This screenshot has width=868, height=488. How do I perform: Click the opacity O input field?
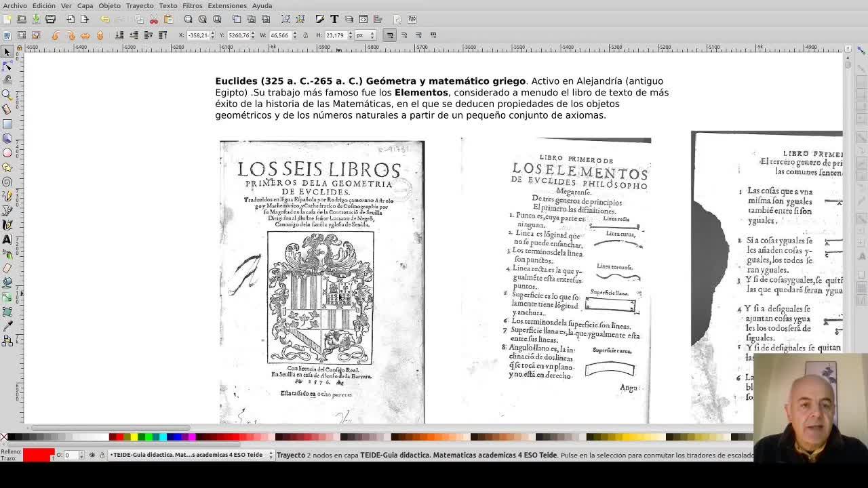(71, 455)
